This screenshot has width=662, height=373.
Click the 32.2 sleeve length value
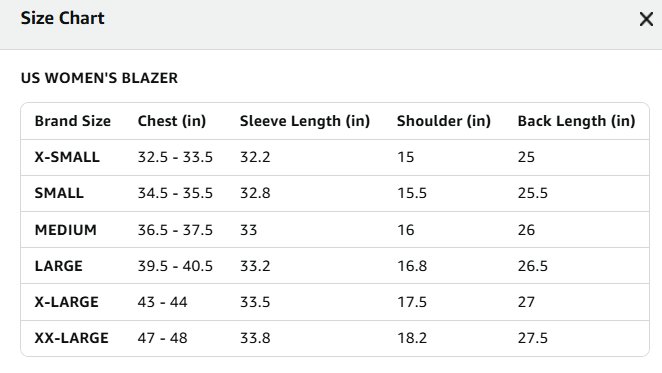(255, 157)
